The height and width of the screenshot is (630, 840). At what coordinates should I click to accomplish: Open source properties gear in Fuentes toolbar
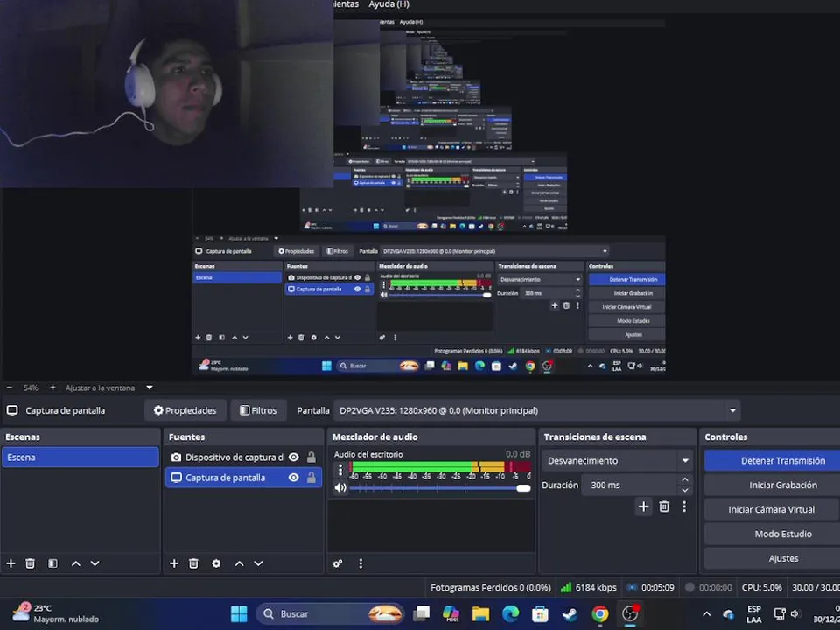point(216,563)
